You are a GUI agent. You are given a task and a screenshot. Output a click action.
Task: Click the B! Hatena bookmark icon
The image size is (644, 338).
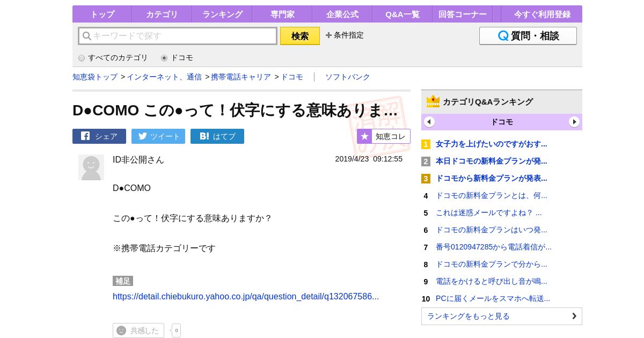pyautogui.click(x=204, y=136)
